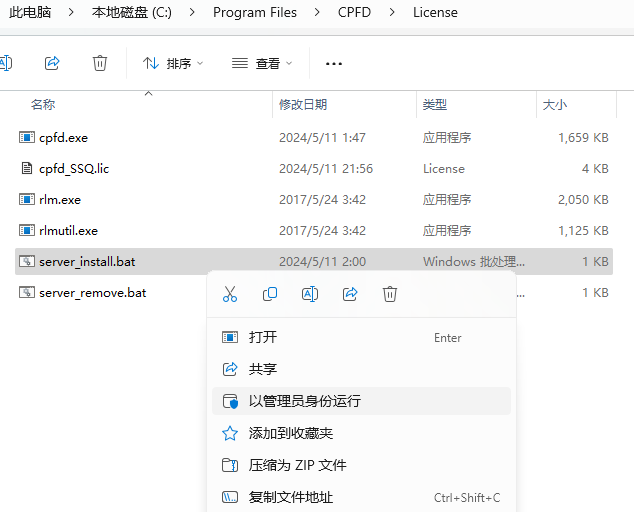The width and height of the screenshot is (634, 512).
Task: Select the server_remove.bat file name
Action: click(93, 293)
